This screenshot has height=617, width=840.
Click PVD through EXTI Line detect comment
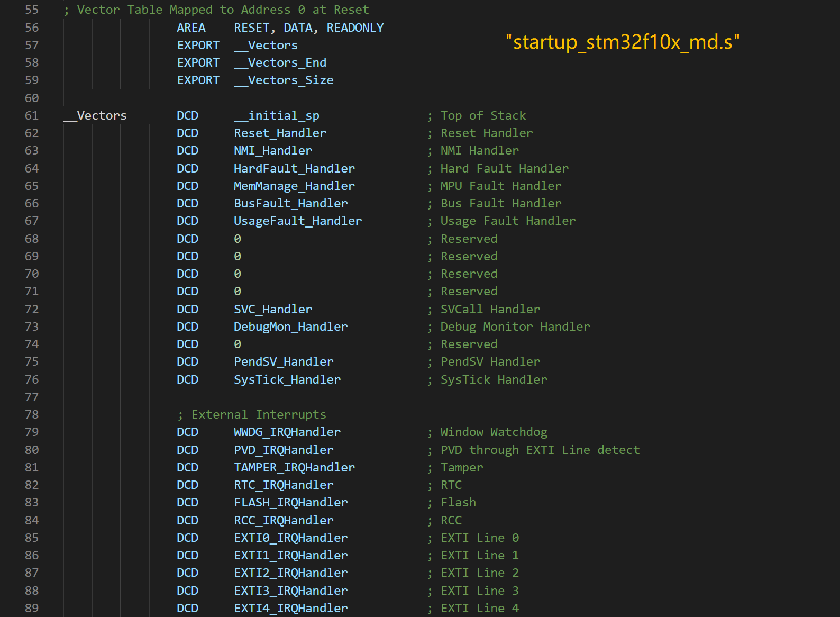(x=534, y=450)
